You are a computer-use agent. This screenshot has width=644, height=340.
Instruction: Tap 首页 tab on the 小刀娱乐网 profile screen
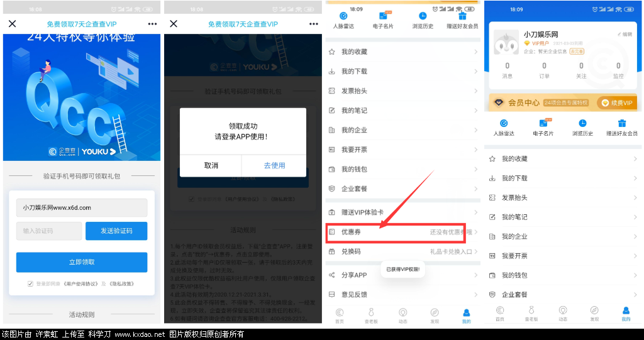pos(500,314)
